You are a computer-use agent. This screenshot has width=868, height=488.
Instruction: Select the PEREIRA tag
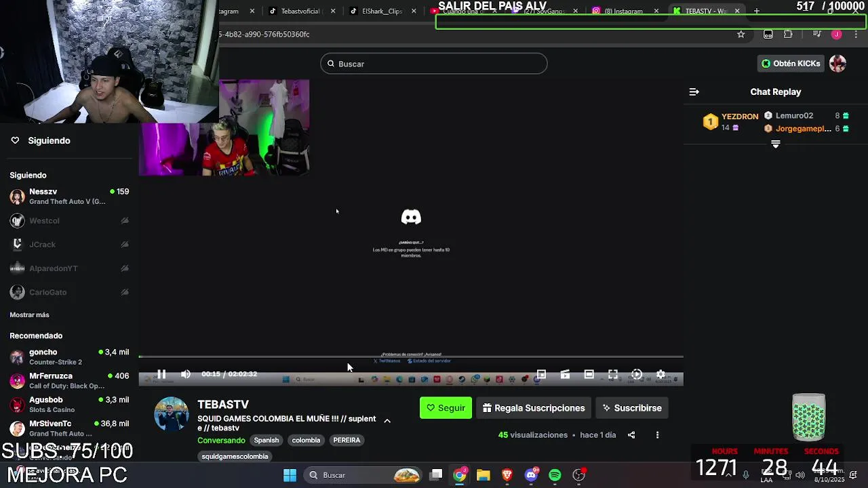tap(347, 440)
